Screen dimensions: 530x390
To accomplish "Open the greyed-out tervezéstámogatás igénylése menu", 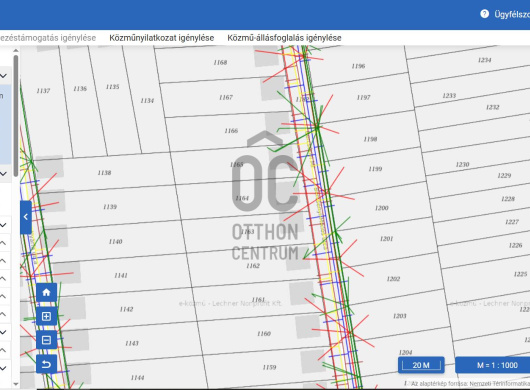I will pos(48,38).
